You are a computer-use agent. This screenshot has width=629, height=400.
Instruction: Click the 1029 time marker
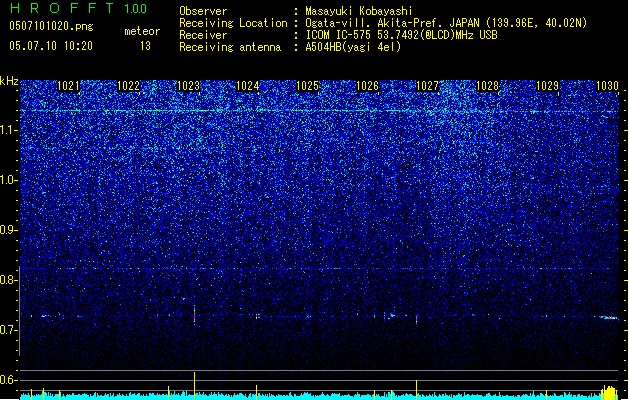point(547,86)
